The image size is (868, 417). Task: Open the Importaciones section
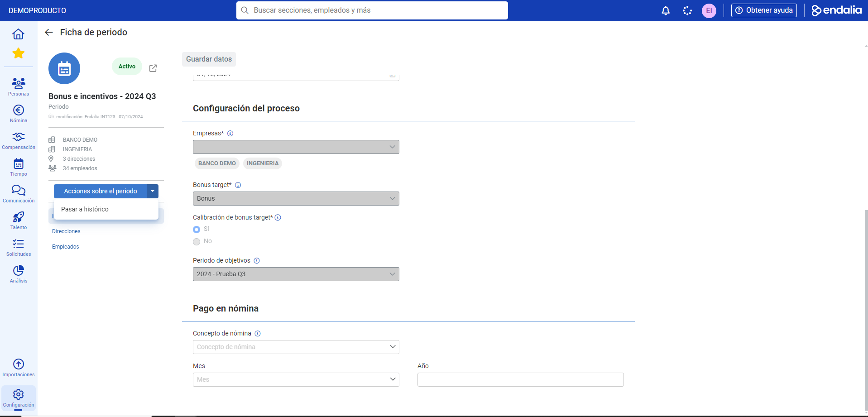point(19,368)
